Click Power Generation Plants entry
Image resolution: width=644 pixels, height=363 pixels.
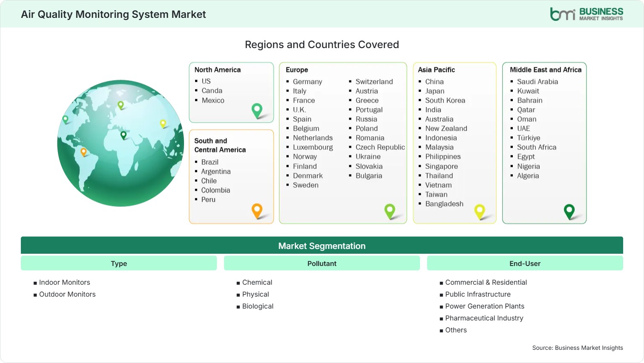pos(485,306)
